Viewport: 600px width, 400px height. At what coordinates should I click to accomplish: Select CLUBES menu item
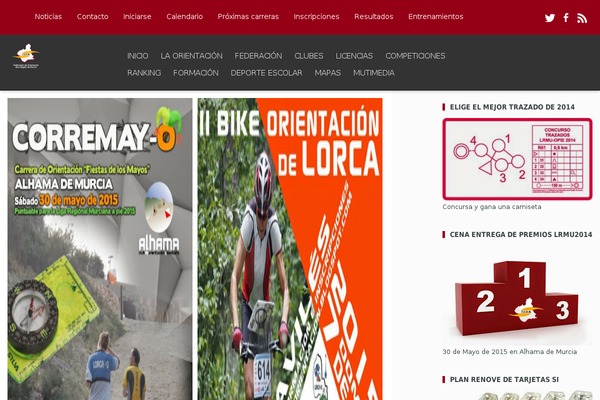click(309, 56)
